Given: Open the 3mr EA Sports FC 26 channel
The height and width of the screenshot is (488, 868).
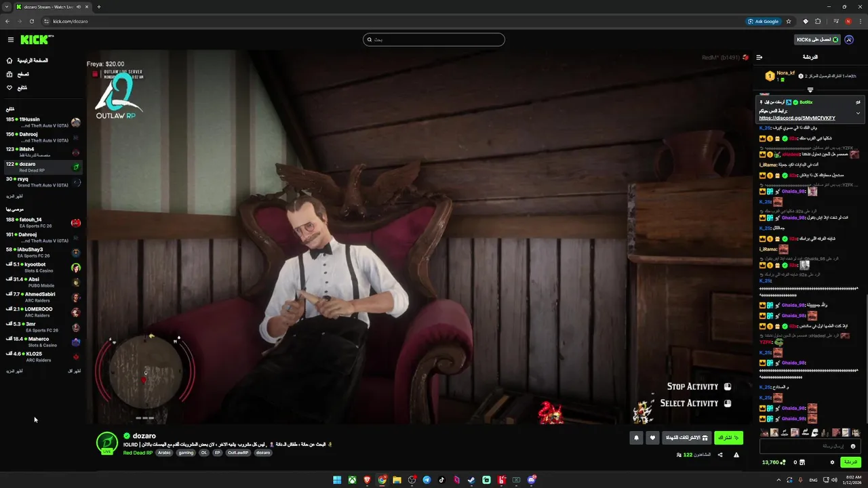Looking at the screenshot, I should coord(43,327).
